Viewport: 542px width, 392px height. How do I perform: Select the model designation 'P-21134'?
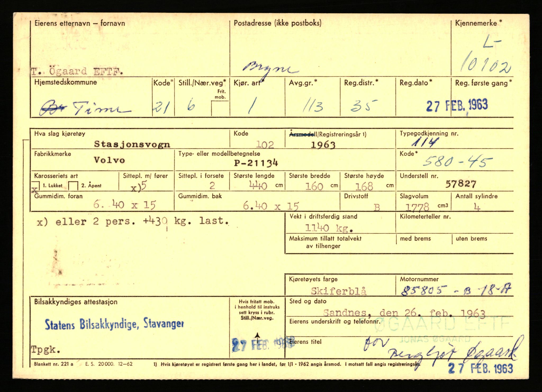(256, 163)
